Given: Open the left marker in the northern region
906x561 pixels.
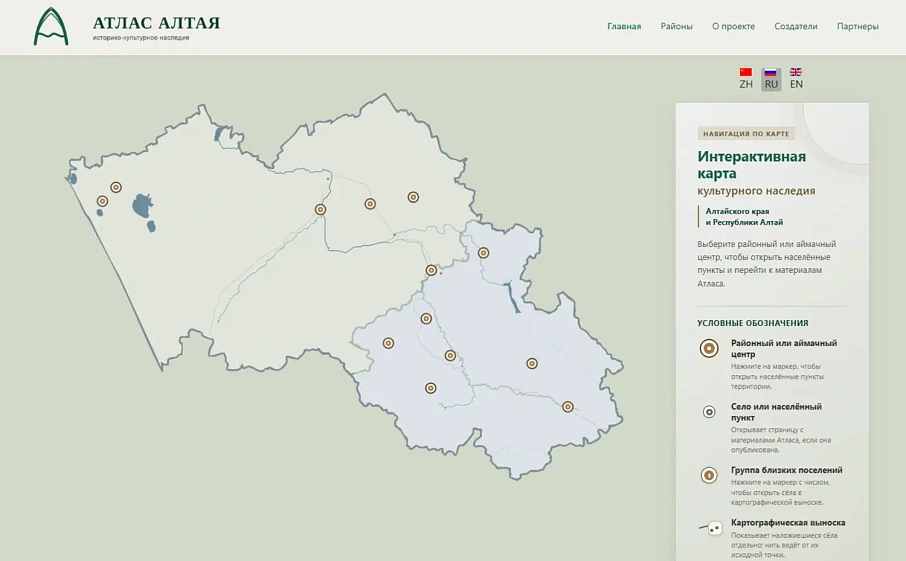Looking at the screenshot, I should point(370,203).
